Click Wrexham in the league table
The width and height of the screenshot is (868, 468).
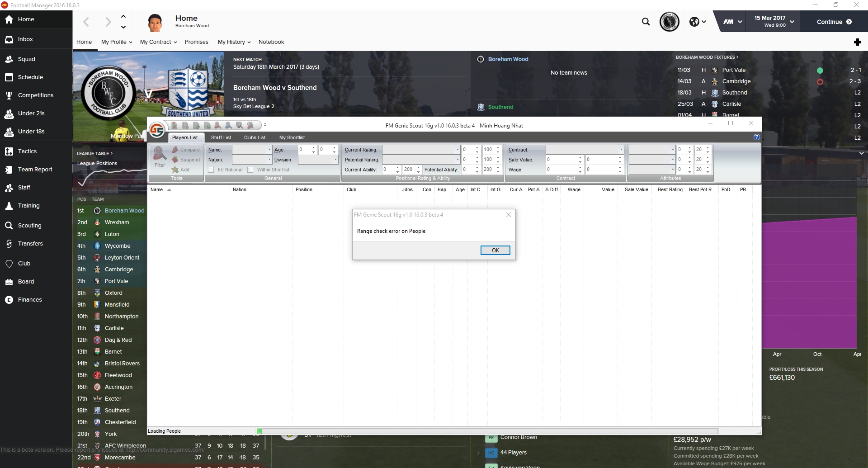point(117,222)
